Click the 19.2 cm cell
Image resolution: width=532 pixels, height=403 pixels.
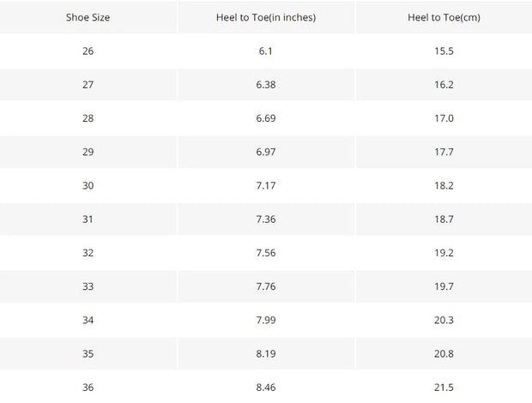tap(444, 253)
